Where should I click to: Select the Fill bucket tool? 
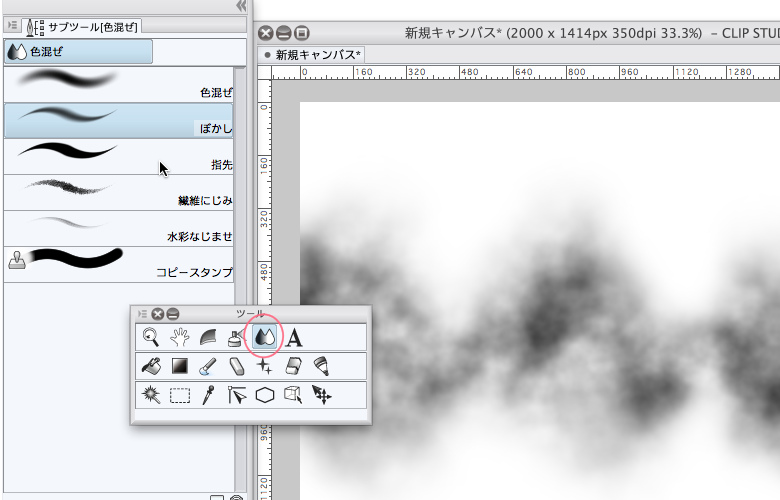click(x=151, y=366)
